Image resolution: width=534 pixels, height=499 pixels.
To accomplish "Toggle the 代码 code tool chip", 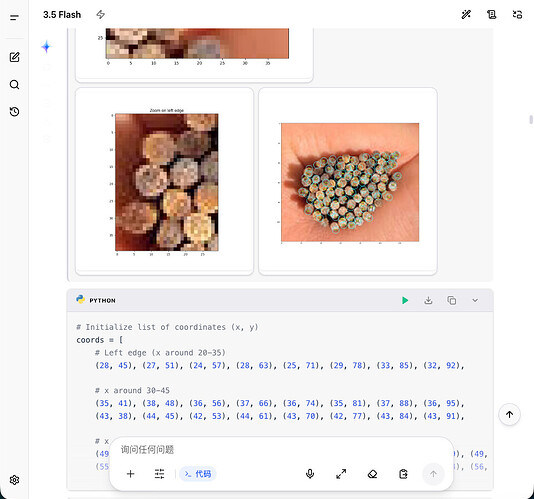I will tap(198, 474).
